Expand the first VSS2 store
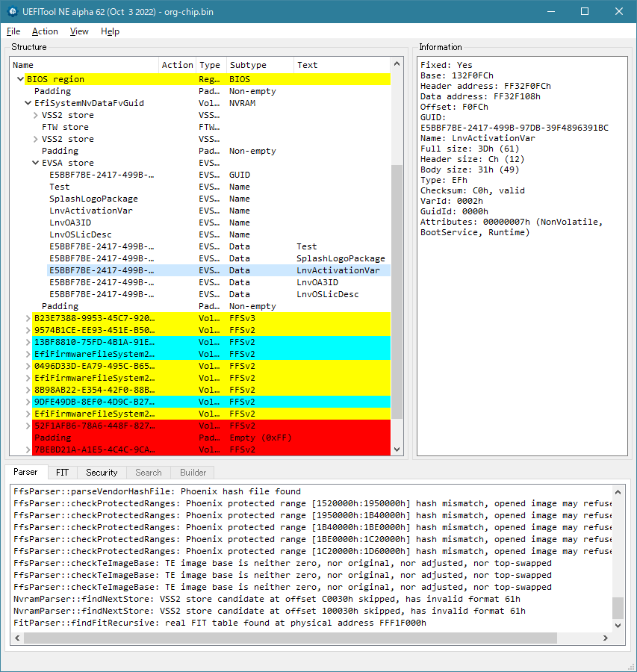The height and width of the screenshot is (672, 637). (36, 115)
